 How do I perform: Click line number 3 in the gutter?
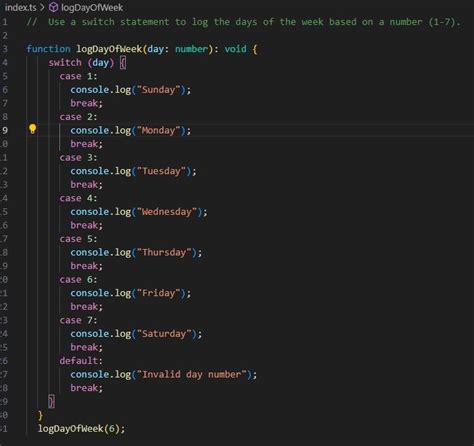coord(5,49)
